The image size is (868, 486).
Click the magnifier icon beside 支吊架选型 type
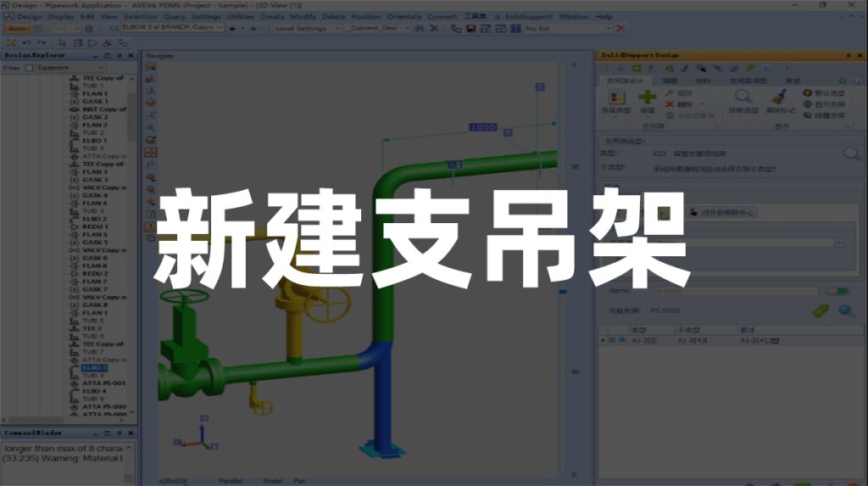[851, 154]
